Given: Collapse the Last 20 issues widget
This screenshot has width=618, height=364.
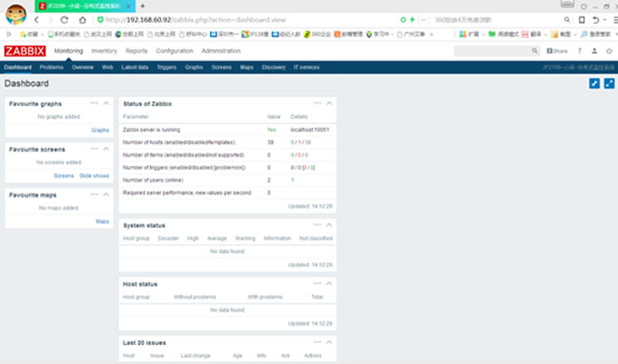Looking at the screenshot, I should (x=329, y=342).
